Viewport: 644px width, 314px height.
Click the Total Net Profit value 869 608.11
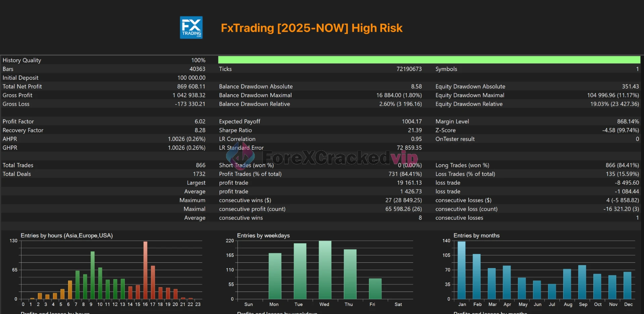pos(191,86)
